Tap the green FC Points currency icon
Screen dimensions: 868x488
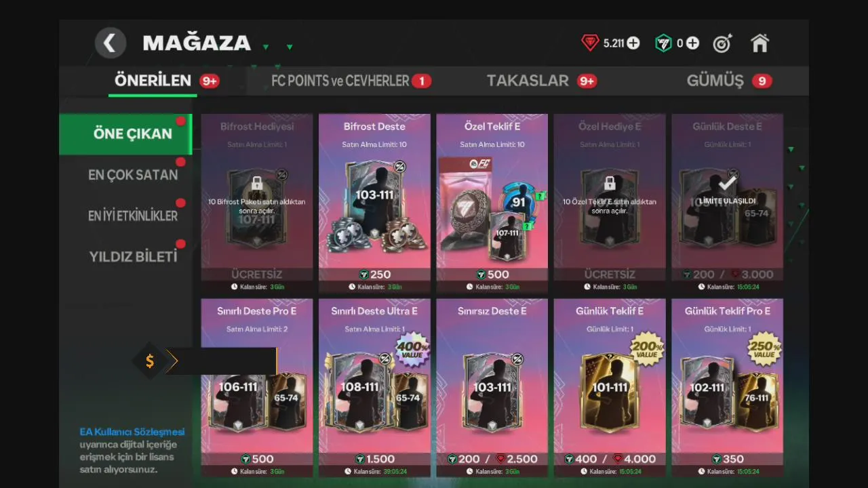[x=663, y=43]
